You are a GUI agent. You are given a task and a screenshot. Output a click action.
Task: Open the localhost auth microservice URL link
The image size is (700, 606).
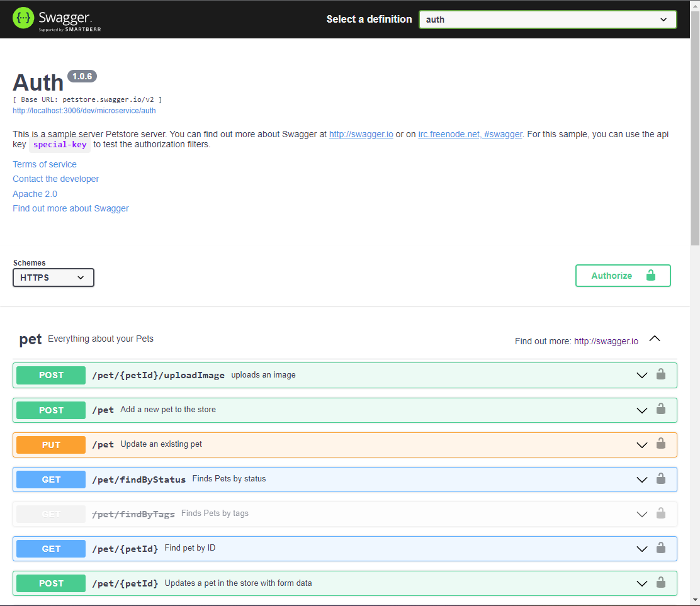tap(84, 110)
